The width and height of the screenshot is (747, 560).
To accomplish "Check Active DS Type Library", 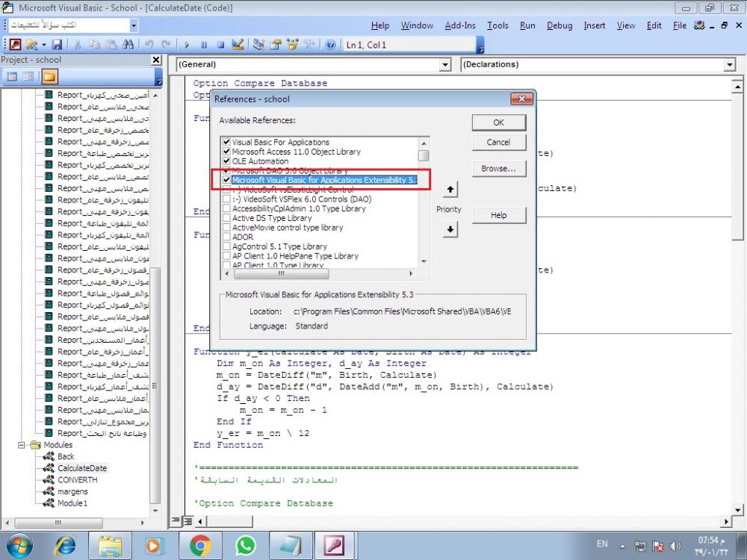I will coord(227,218).
